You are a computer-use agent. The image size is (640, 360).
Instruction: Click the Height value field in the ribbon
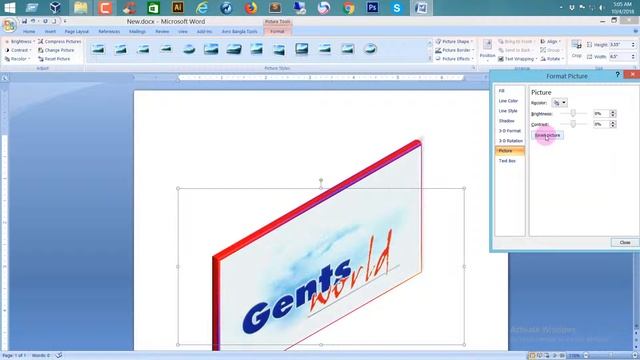click(x=620, y=44)
